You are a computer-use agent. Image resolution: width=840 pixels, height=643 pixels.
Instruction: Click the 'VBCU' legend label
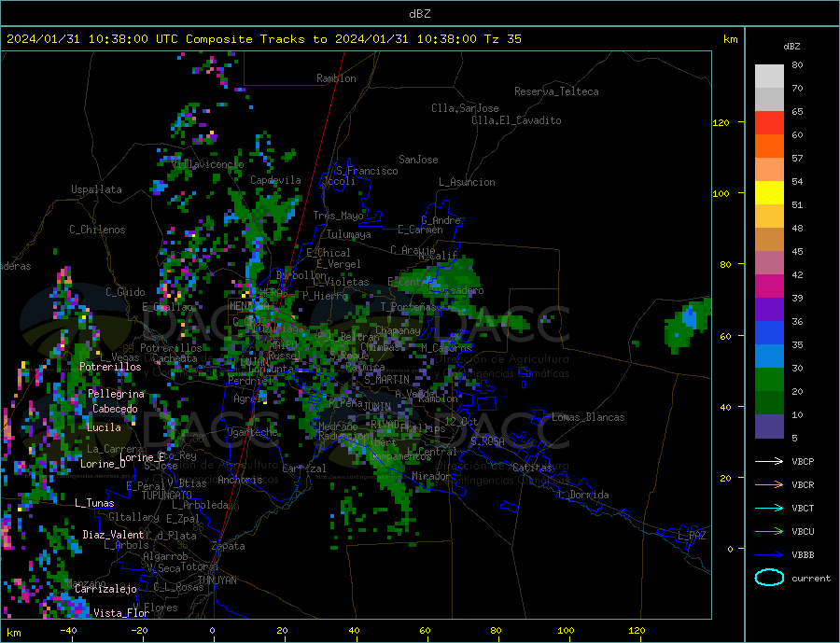[x=803, y=532]
